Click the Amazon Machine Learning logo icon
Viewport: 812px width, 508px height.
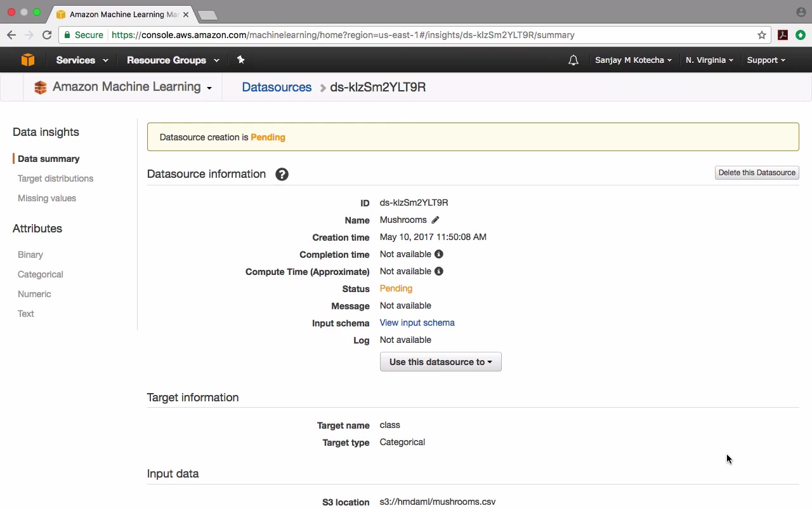click(41, 87)
